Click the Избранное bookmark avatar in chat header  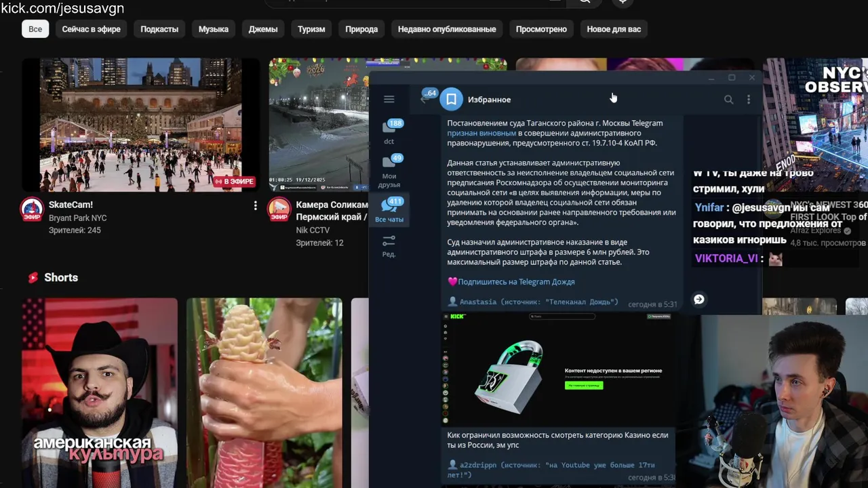pos(451,99)
